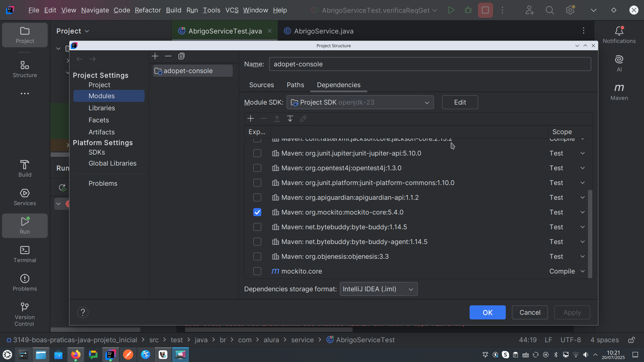Open the Structure tool window
Screen dimensions: 644x362
pyautogui.click(x=25, y=69)
